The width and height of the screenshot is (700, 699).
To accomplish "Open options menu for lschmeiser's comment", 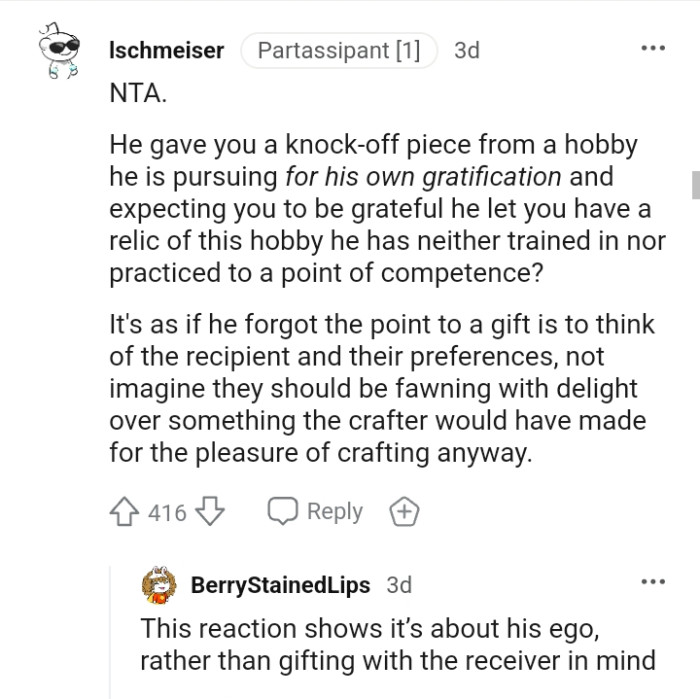I will point(652,48).
